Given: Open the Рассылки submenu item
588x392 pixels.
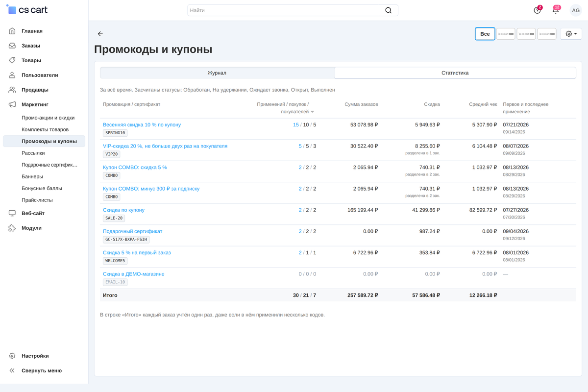Looking at the screenshot, I should tap(33, 153).
